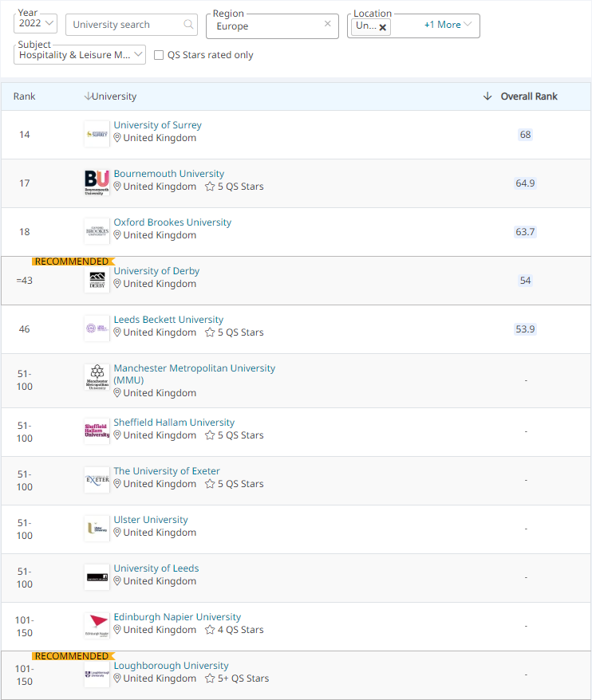The height and width of the screenshot is (700, 592).
Task: Click the Edinburgh Napier University logo
Action: tap(97, 625)
